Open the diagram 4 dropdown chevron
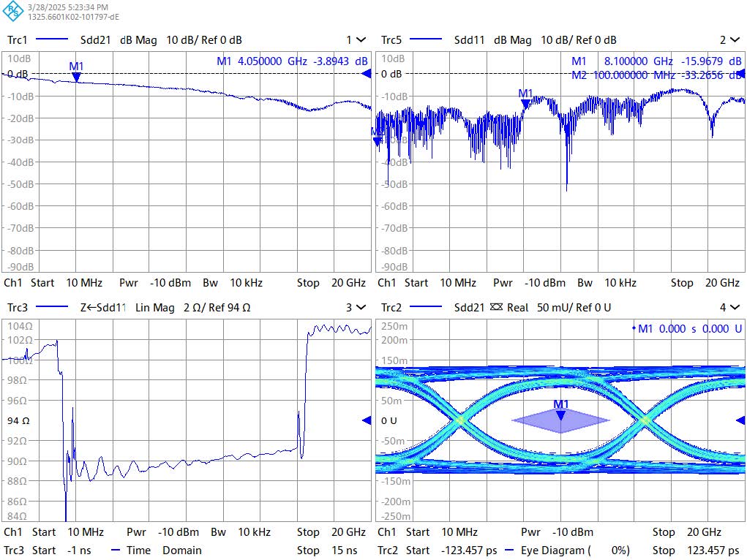747x560 pixels. (x=734, y=308)
